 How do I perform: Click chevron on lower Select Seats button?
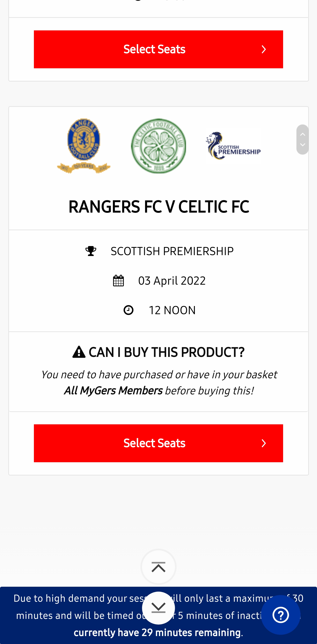click(x=264, y=443)
